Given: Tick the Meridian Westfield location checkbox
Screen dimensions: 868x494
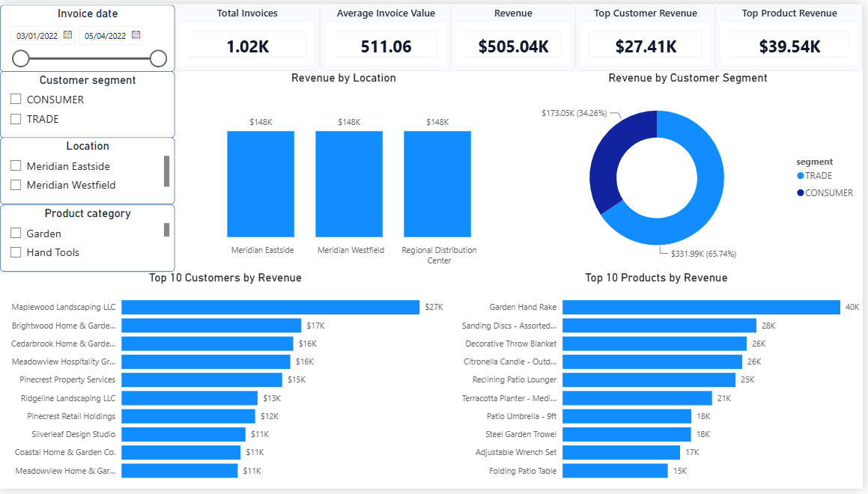Looking at the screenshot, I should click(x=16, y=185).
